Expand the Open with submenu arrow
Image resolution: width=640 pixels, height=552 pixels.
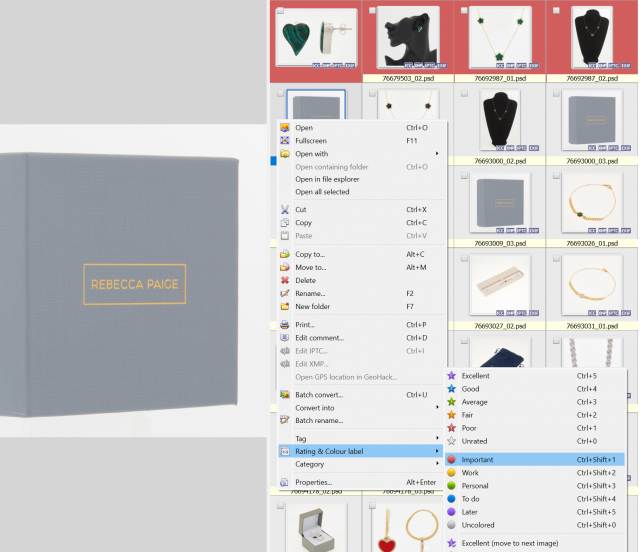437,154
